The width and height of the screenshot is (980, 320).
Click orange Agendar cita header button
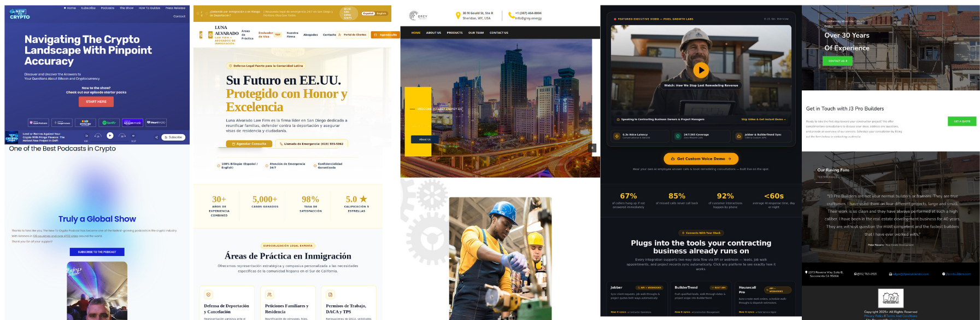click(x=385, y=34)
